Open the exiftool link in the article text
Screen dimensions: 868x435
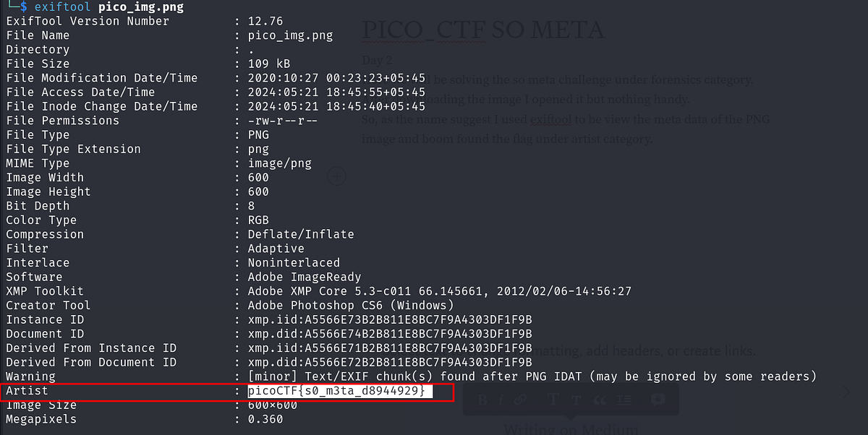tap(552, 120)
